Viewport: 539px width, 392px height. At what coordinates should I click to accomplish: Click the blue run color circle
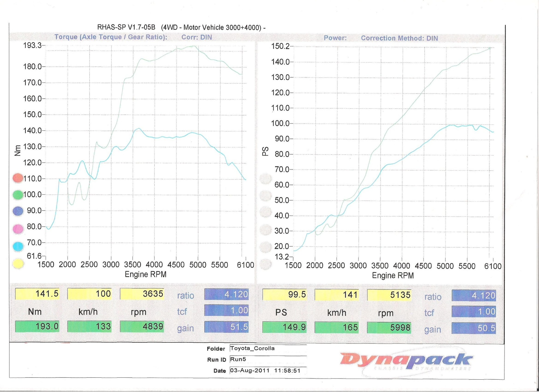pos(18,211)
